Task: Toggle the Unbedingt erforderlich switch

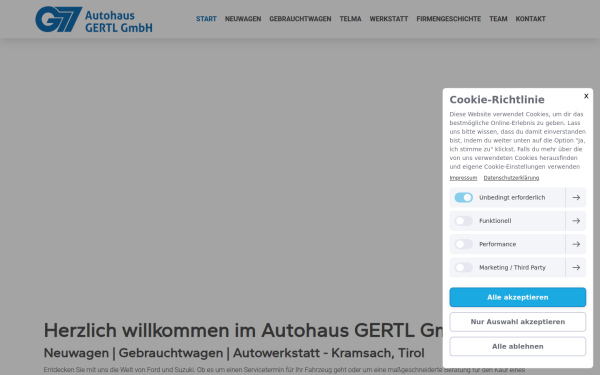Action: 463,197
